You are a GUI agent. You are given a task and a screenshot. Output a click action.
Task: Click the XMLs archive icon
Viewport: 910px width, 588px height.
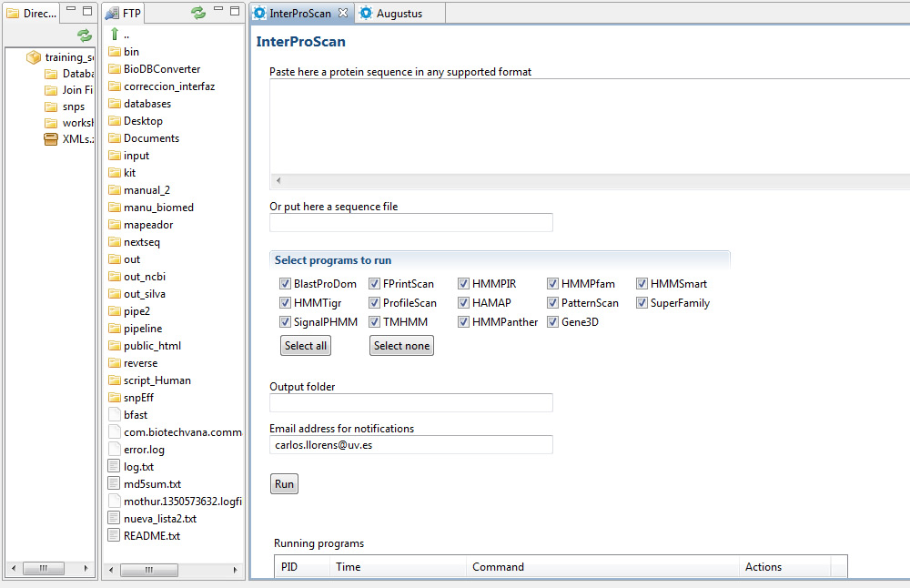[51, 139]
